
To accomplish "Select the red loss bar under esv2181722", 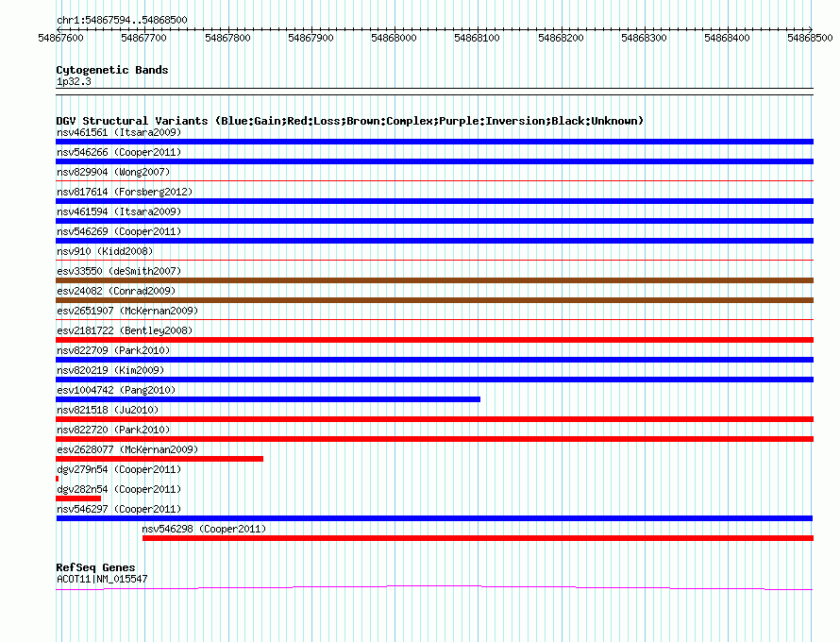I will coord(434,340).
